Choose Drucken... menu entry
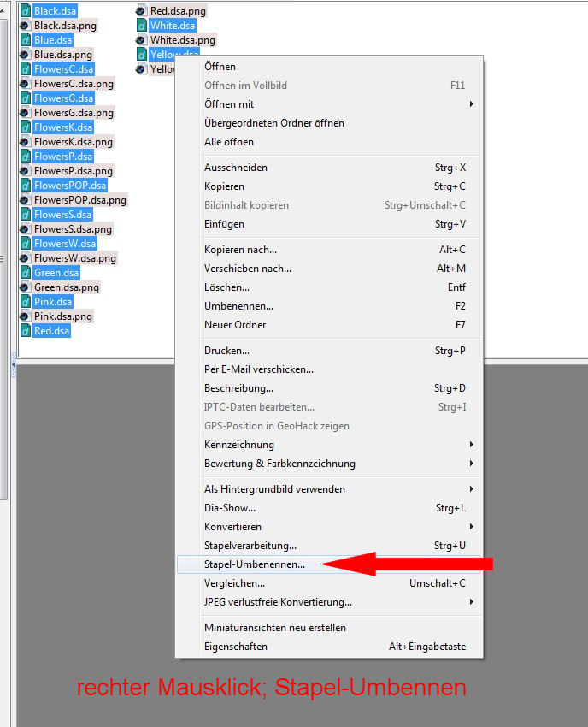Screen dimensions: 588x727 coord(329,351)
